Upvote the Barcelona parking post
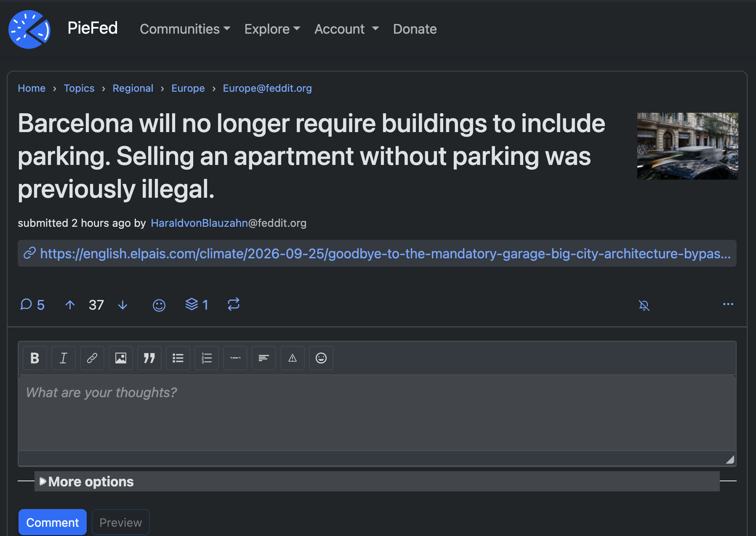Viewport: 756px width, 536px height. [x=70, y=305]
